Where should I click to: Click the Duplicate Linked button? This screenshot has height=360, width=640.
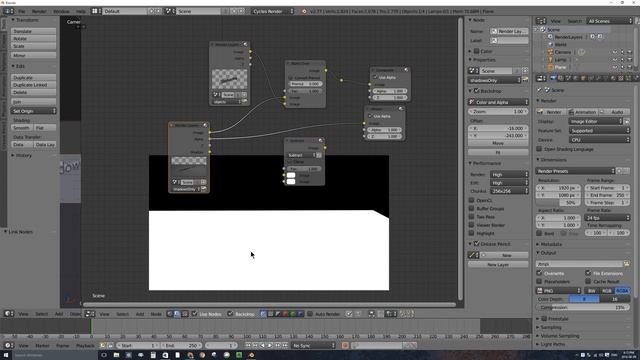tap(33, 85)
